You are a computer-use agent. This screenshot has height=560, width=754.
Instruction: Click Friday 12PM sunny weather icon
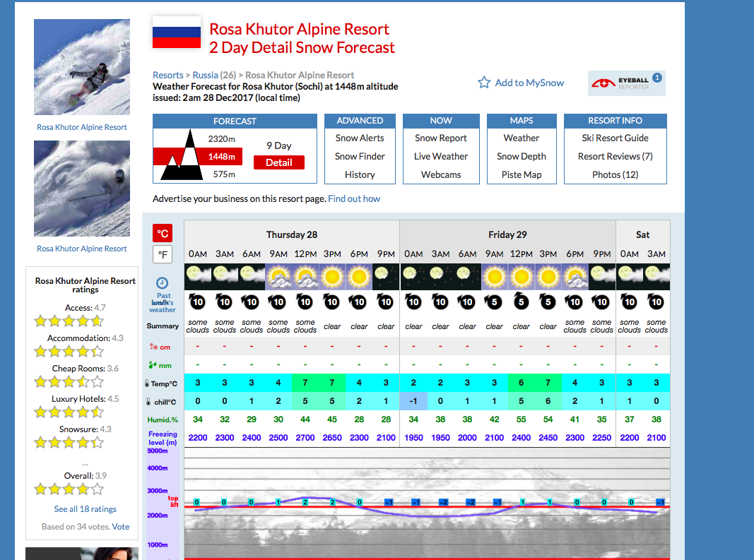tap(522, 276)
